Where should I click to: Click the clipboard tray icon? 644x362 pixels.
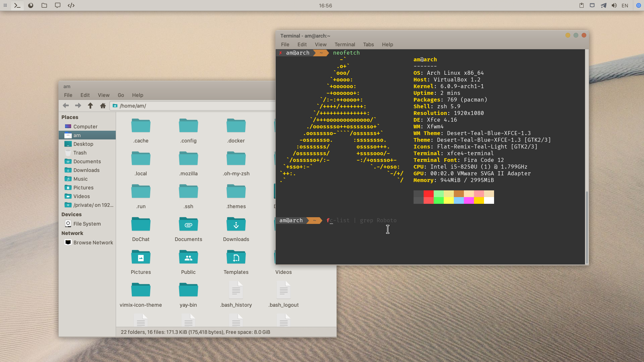(x=582, y=5)
